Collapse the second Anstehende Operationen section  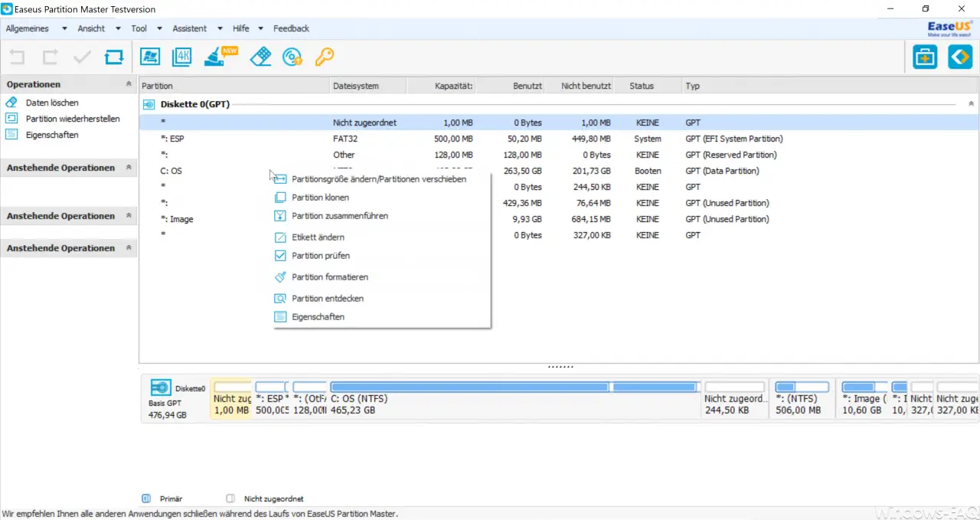tap(129, 216)
